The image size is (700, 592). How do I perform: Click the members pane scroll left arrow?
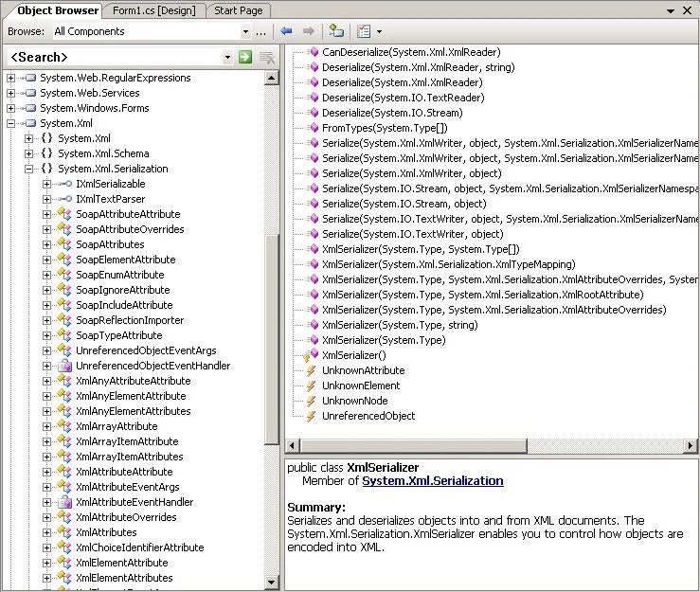point(293,445)
